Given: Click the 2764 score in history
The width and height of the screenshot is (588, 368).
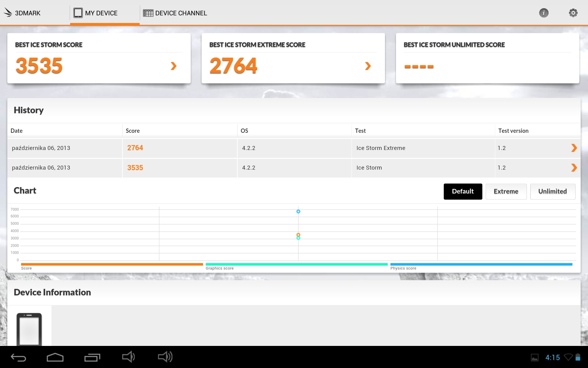Looking at the screenshot, I should (x=135, y=148).
